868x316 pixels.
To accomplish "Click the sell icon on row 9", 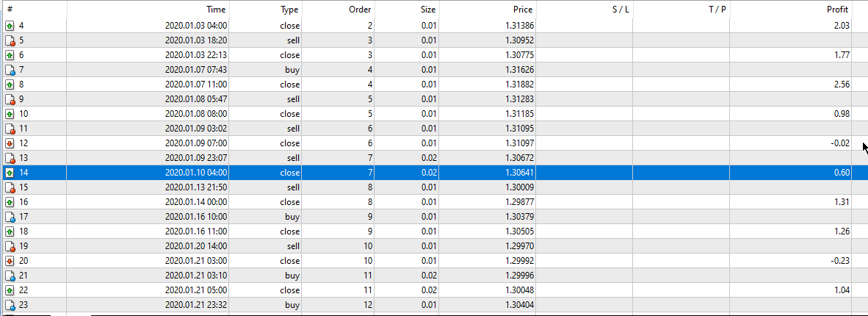I will click(x=10, y=99).
